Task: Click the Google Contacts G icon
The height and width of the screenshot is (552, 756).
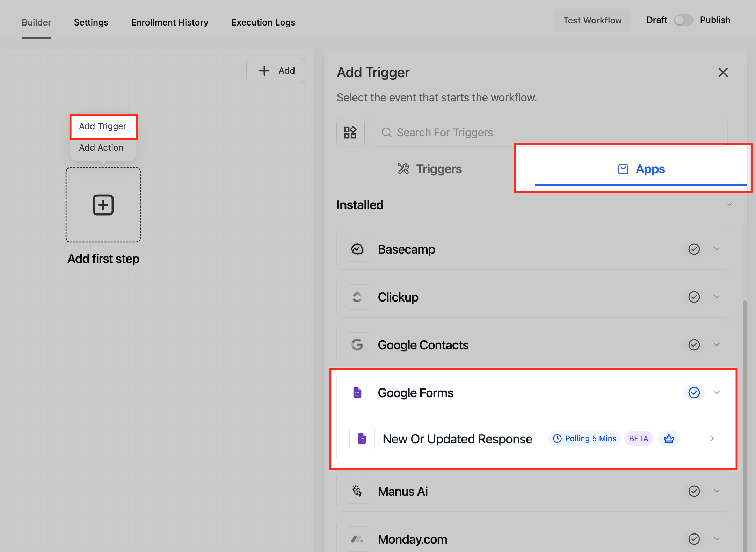Action: point(357,345)
